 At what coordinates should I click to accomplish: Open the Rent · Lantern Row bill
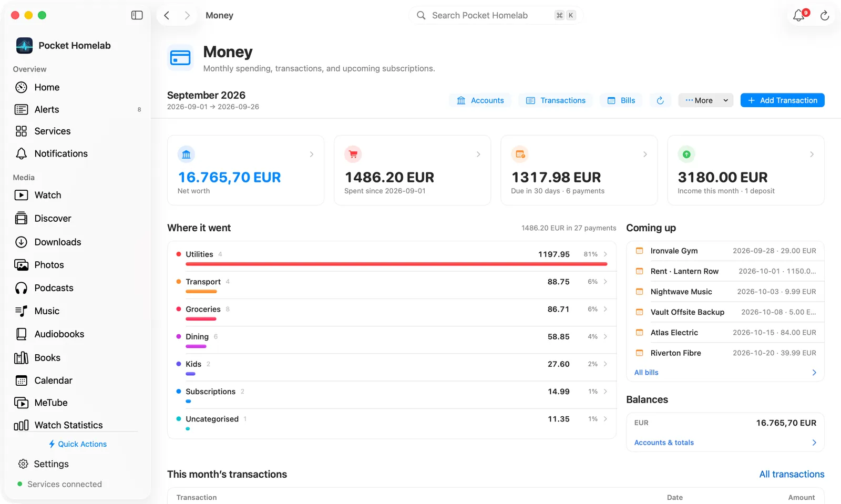pyautogui.click(x=725, y=271)
